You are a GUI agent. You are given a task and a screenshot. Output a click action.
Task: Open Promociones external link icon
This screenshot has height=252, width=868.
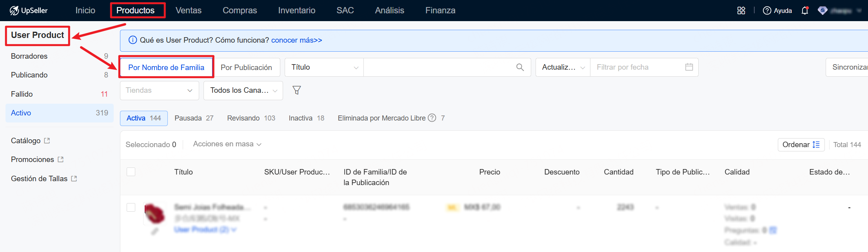pyautogui.click(x=60, y=159)
